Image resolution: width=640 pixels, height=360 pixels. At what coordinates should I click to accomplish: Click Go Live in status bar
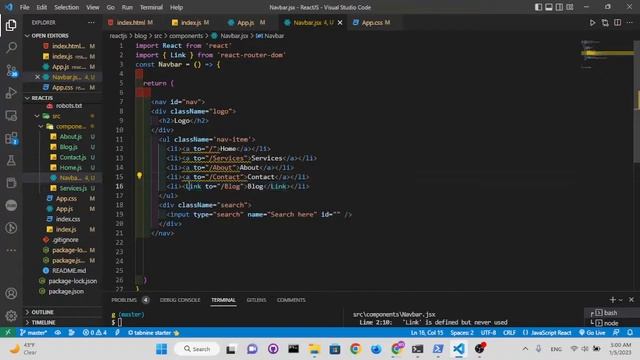click(592, 333)
